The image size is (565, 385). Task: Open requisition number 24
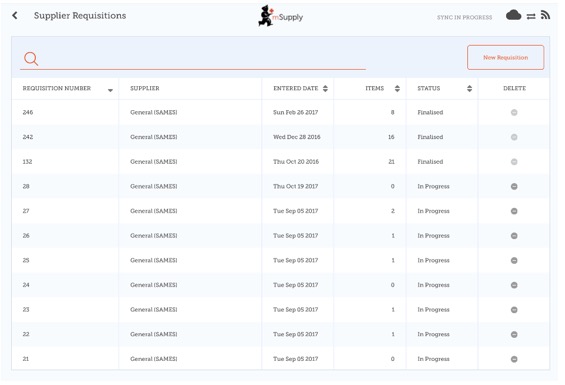pyautogui.click(x=26, y=285)
